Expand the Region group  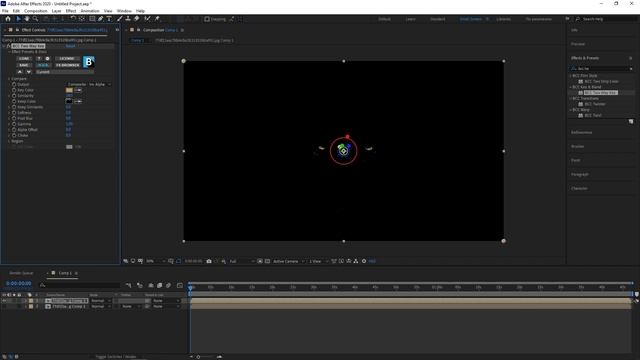(9, 141)
